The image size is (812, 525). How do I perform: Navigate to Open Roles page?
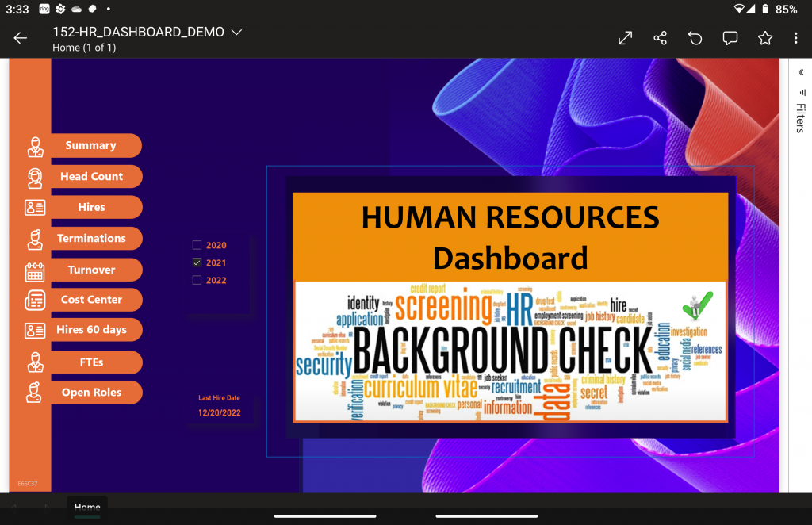click(x=91, y=393)
